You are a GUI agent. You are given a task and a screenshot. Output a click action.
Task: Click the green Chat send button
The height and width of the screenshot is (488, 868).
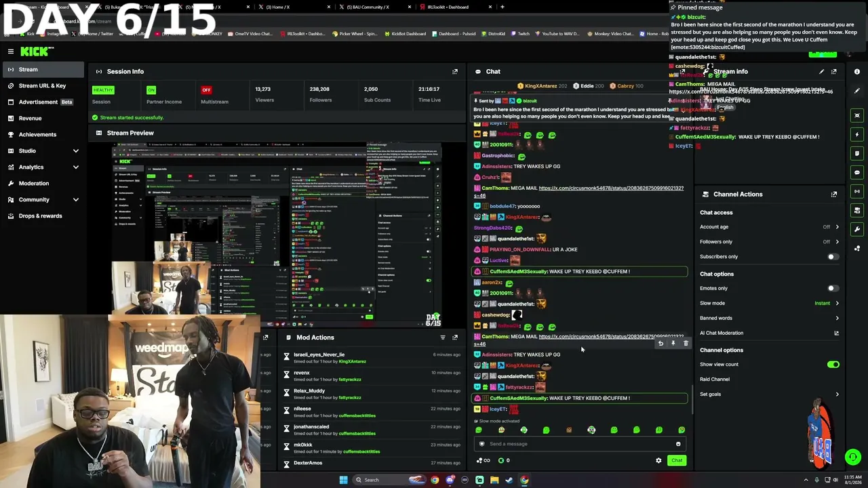(677, 461)
